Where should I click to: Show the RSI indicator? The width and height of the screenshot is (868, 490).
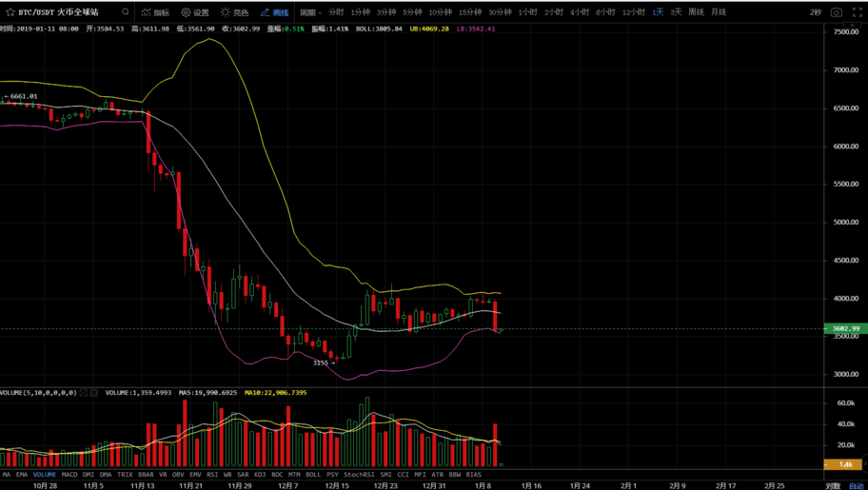(212, 475)
